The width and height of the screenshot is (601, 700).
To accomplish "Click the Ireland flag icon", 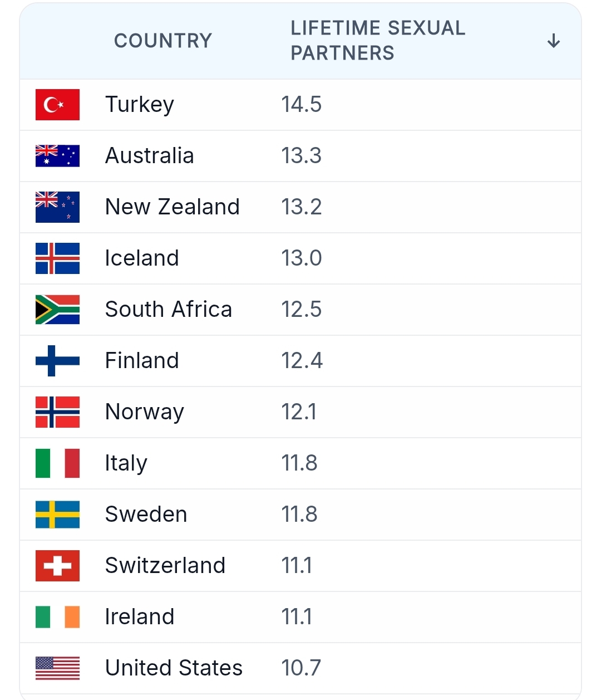I will click(57, 617).
